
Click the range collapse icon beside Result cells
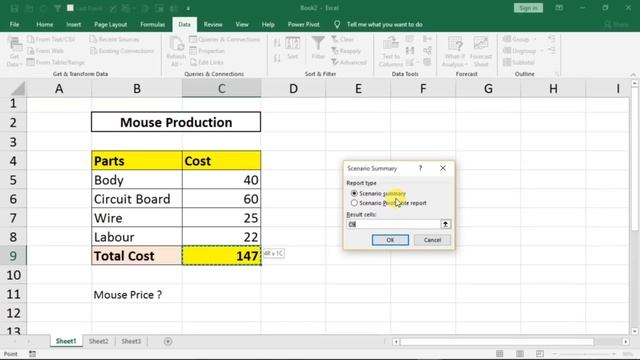[x=445, y=224]
